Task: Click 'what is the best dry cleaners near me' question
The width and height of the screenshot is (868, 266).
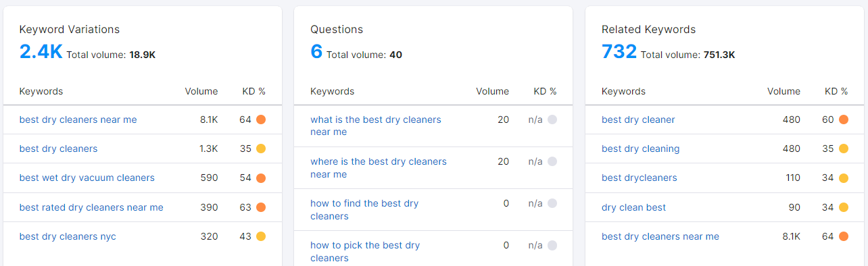Action: point(376,126)
